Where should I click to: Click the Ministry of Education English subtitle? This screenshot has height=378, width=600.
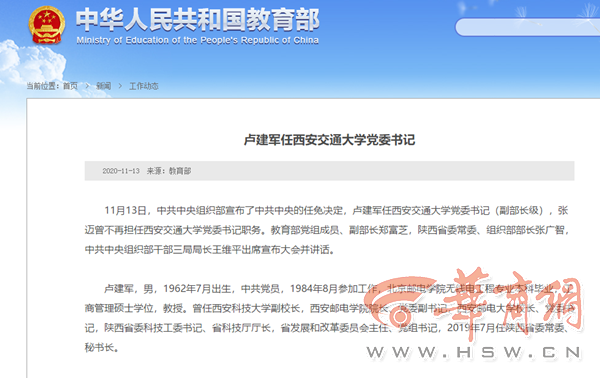pyautogui.click(x=197, y=40)
